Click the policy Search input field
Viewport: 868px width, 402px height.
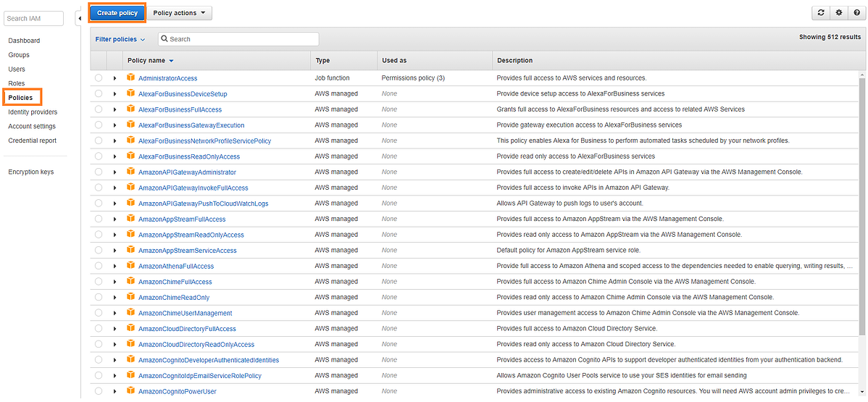click(x=239, y=39)
